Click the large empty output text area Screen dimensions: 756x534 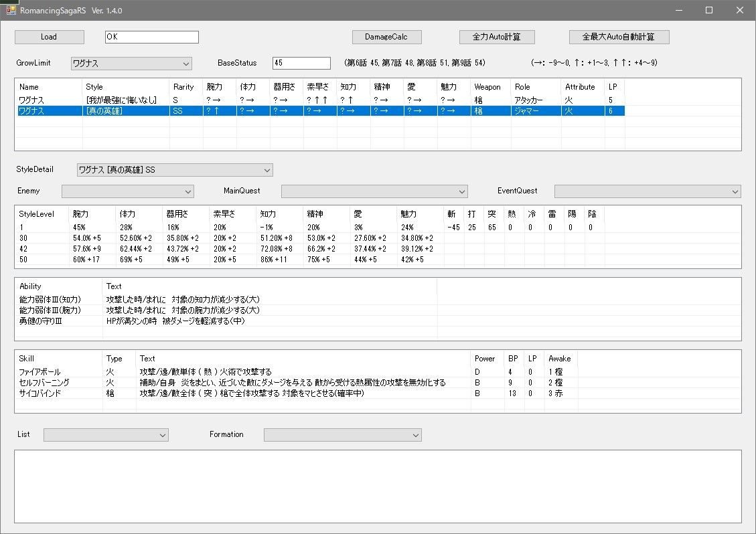378,486
